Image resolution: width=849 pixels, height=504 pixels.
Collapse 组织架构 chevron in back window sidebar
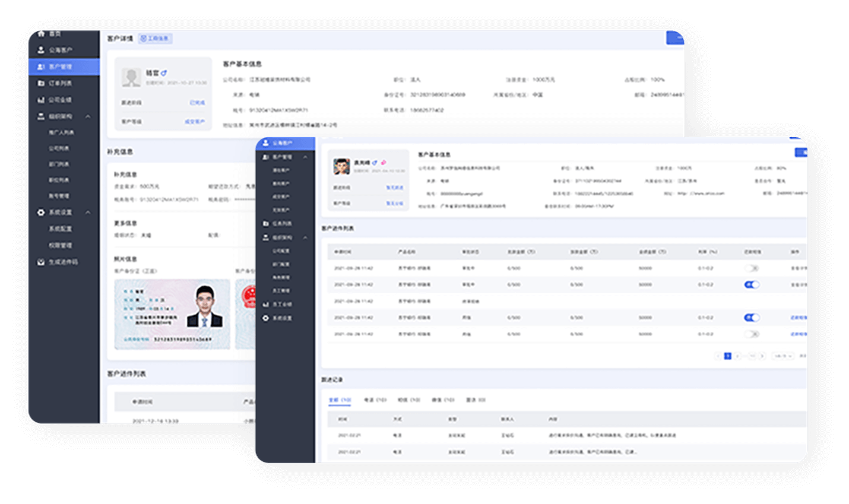88,116
